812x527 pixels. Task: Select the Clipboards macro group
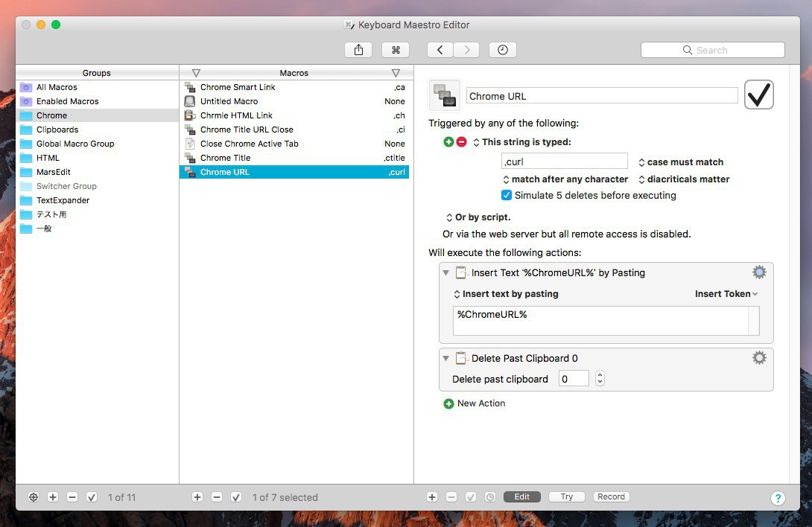(57, 130)
